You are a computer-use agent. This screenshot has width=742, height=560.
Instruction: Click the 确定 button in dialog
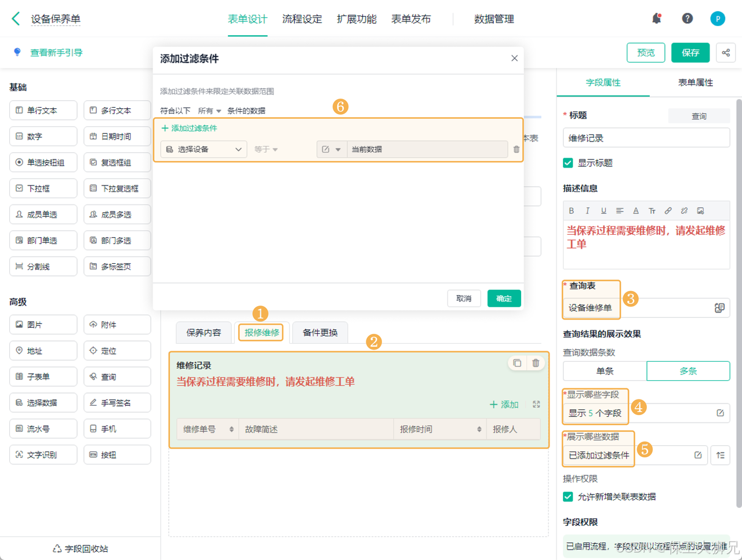click(x=504, y=299)
